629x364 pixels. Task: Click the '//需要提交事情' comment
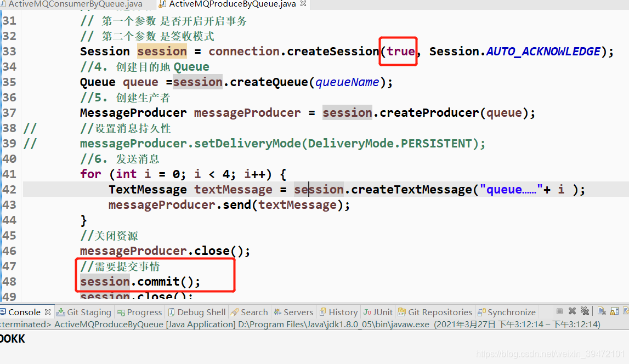[120, 266]
